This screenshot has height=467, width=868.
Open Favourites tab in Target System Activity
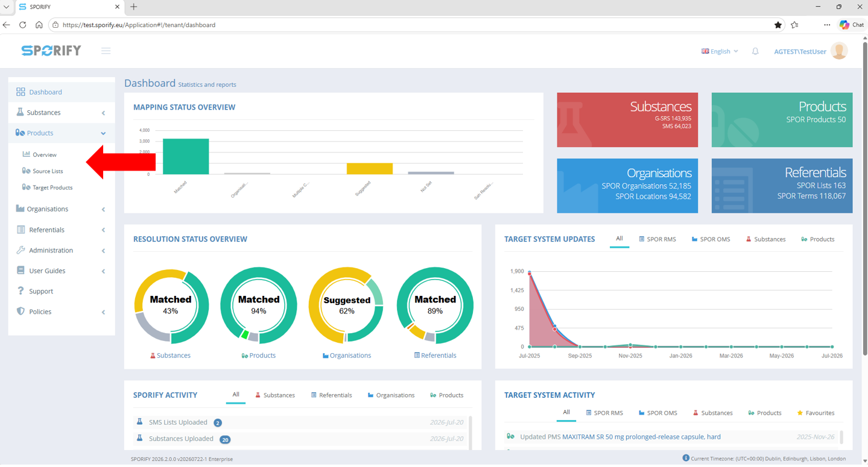click(x=816, y=413)
